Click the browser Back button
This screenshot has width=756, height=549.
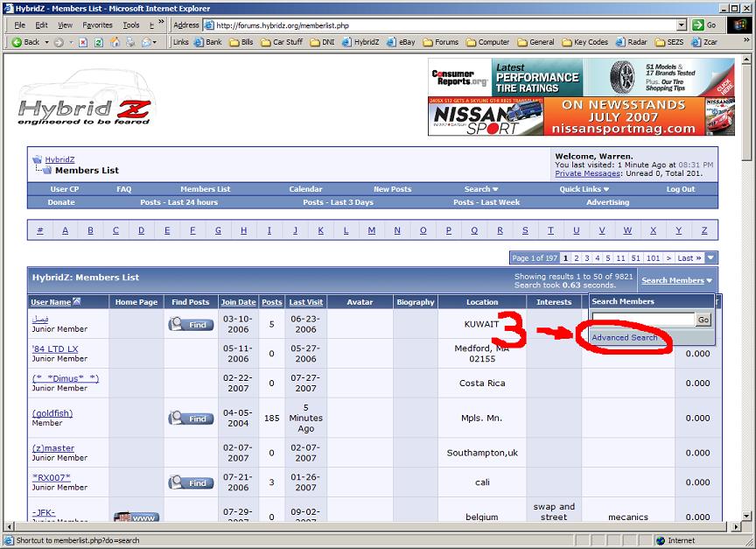(x=25, y=42)
